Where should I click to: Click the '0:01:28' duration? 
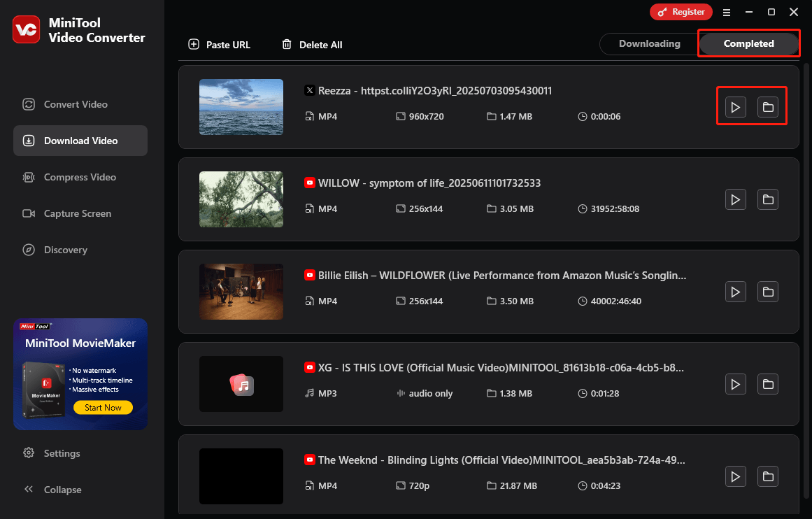point(605,393)
